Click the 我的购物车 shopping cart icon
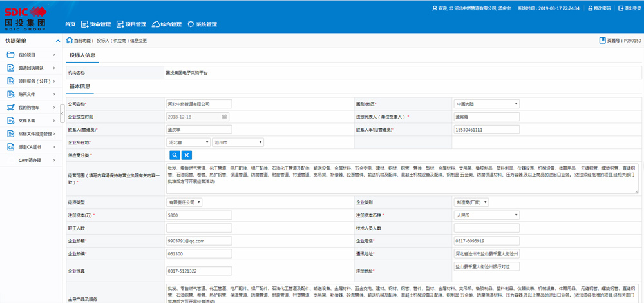This screenshot has height=303, width=644. [10, 107]
